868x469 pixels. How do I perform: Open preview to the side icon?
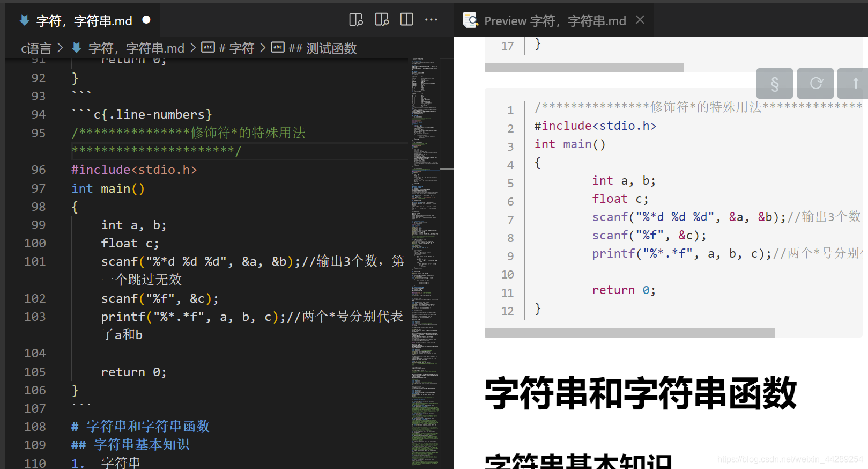click(382, 20)
